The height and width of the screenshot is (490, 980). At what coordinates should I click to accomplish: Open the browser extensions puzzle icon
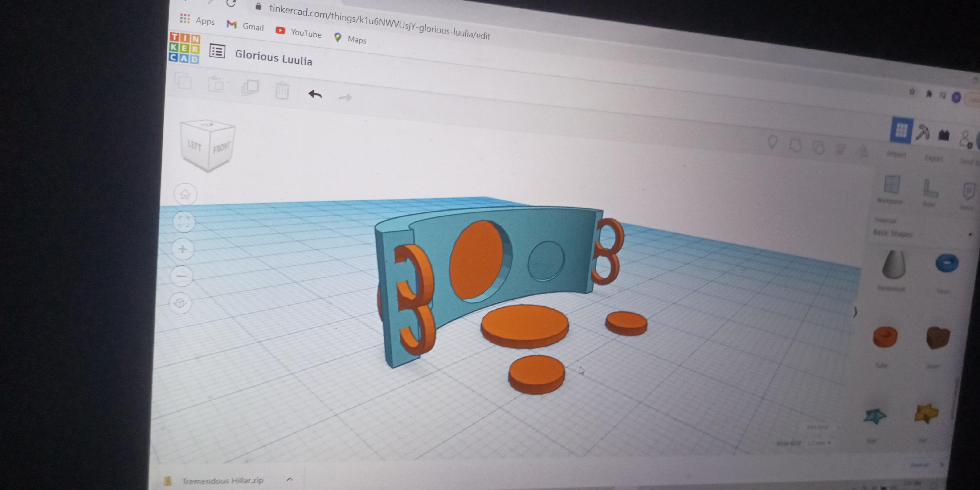click(x=929, y=94)
